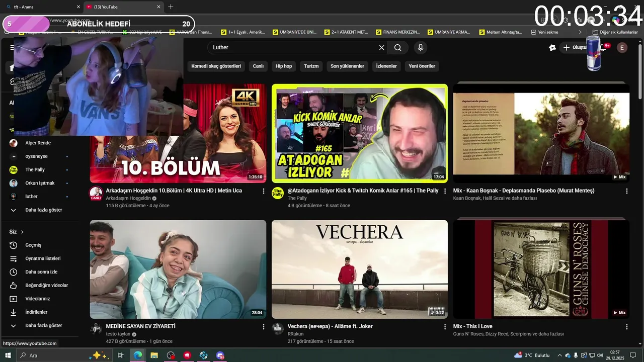Select the Son yüklenenler filter chip

[347, 66]
